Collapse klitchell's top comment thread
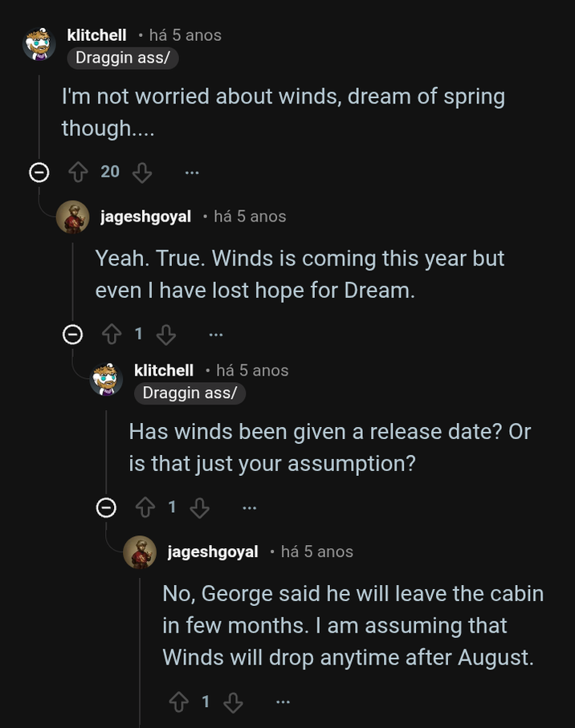The image size is (575, 728). [x=39, y=171]
